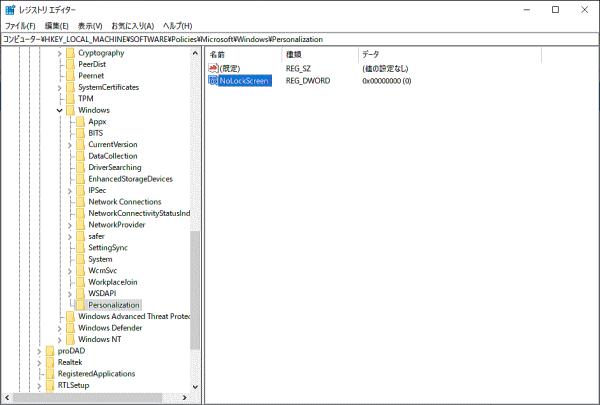
Task: Click the REG_DWORD type cell
Action: tap(308, 81)
